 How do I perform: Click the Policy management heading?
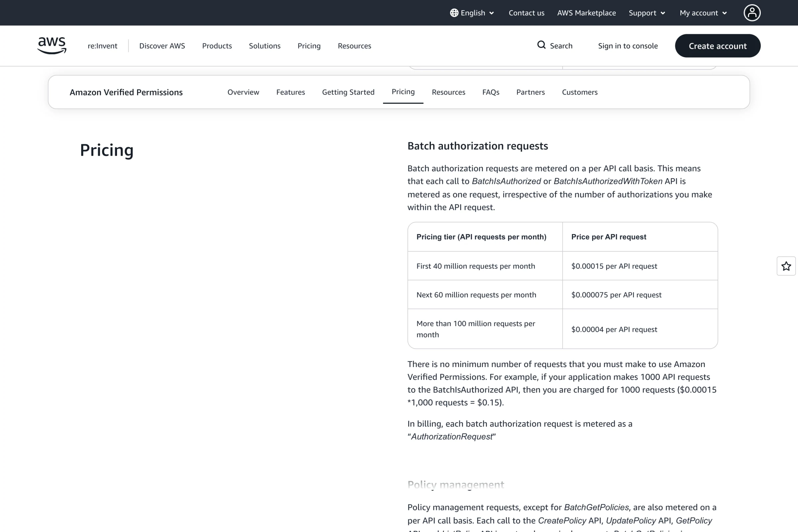click(456, 485)
